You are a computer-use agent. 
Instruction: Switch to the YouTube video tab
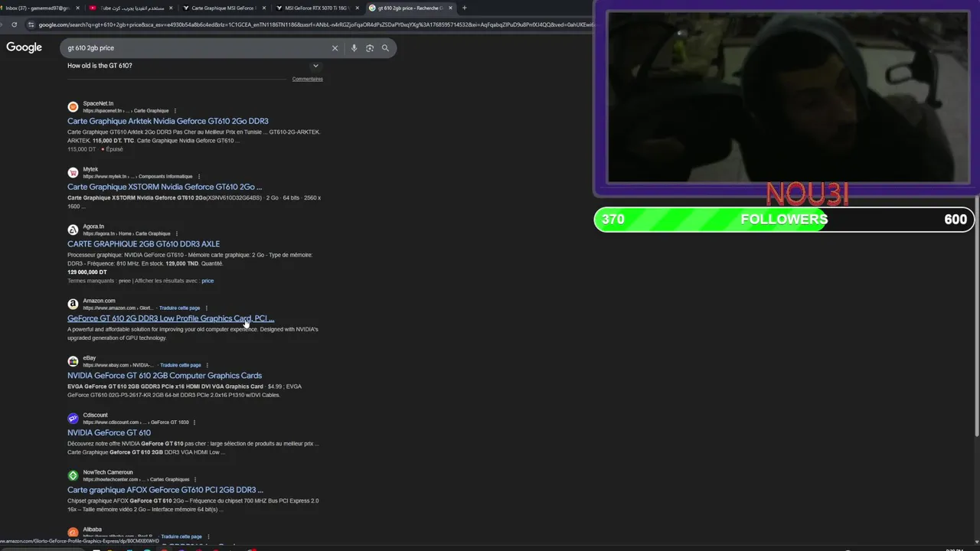coord(132,8)
